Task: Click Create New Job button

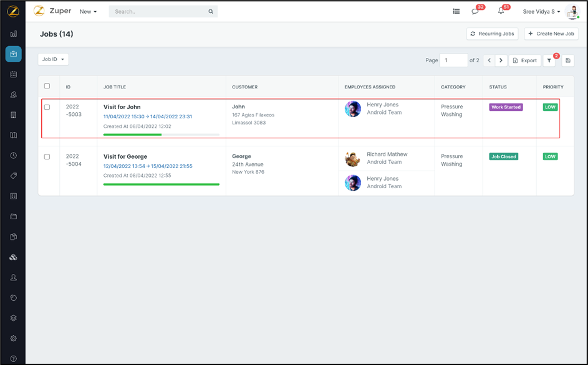Action: pyautogui.click(x=551, y=34)
